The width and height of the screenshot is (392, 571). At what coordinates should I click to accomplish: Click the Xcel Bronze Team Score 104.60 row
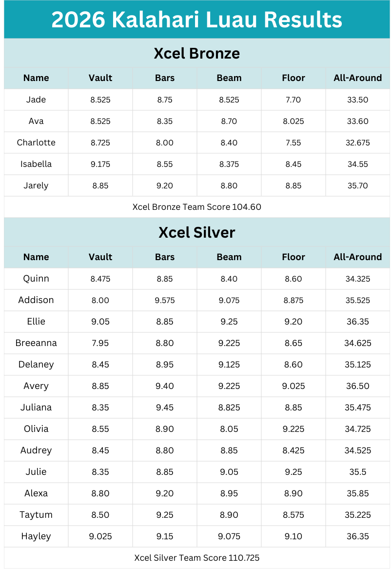coord(196,207)
